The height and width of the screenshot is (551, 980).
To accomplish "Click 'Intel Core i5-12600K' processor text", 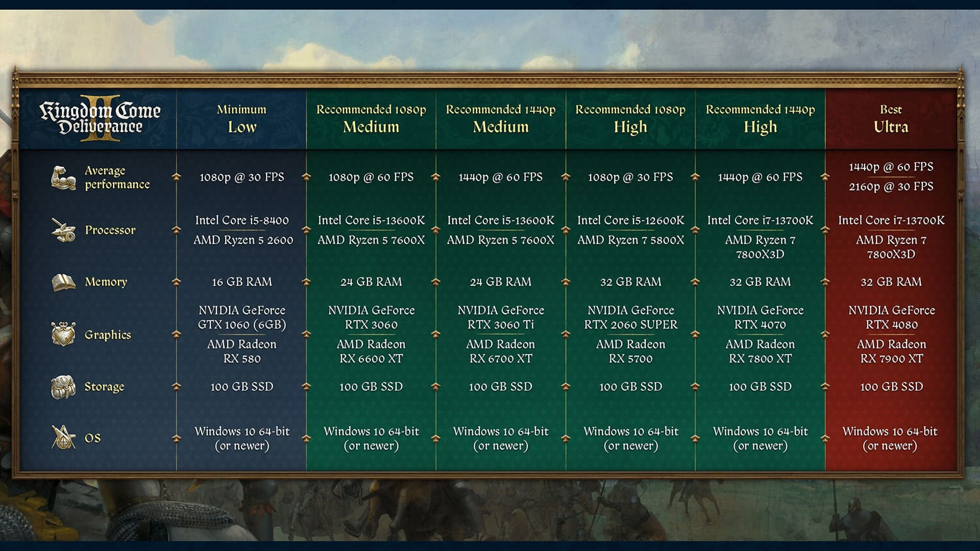I will [630, 220].
